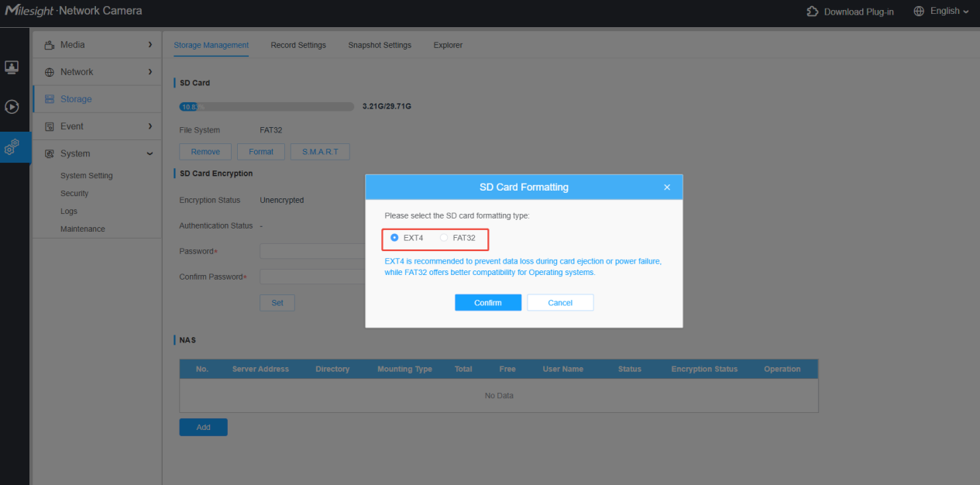980x485 pixels.
Task: Click the Media menu icon
Action: 50,45
